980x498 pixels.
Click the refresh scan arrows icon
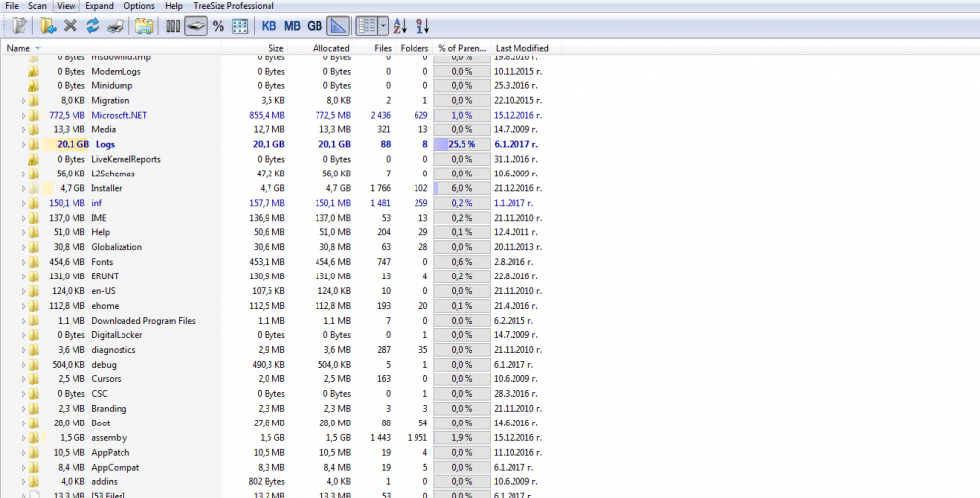pyautogui.click(x=92, y=25)
